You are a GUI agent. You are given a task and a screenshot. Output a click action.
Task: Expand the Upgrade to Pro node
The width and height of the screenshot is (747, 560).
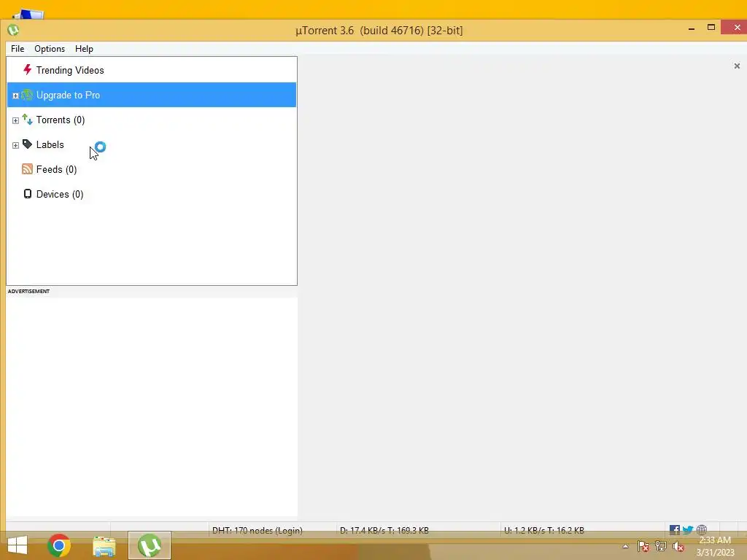tap(15, 96)
